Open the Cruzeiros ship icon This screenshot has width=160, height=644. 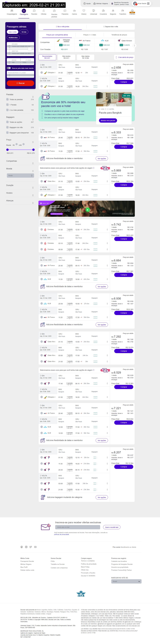(103, 11)
